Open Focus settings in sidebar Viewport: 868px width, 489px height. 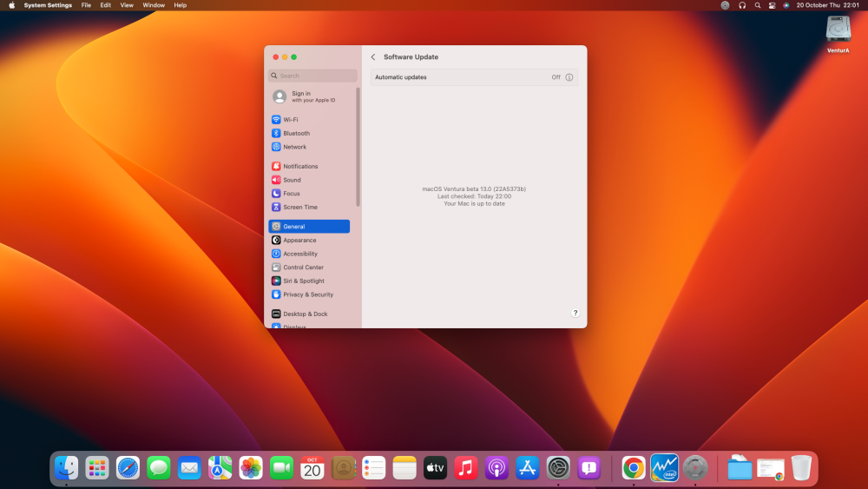click(309, 194)
